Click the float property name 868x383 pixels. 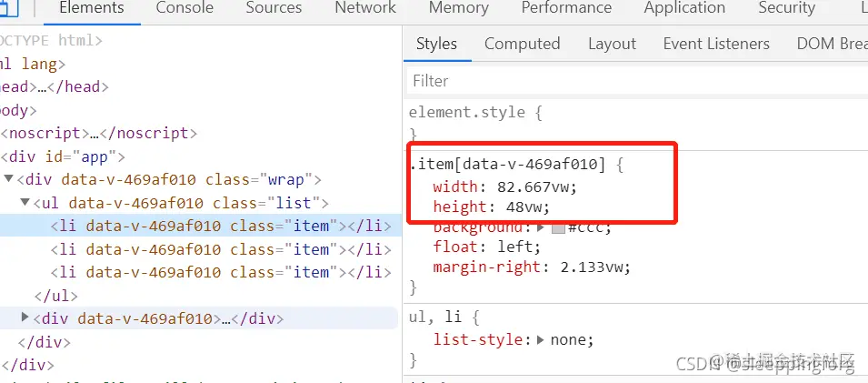pyautogui.click(x=455, y=247)
